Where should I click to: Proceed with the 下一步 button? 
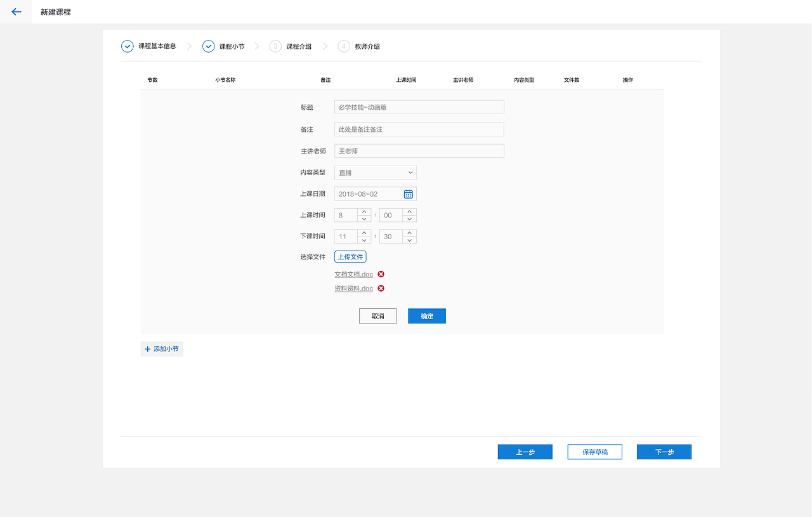point(664,452)
